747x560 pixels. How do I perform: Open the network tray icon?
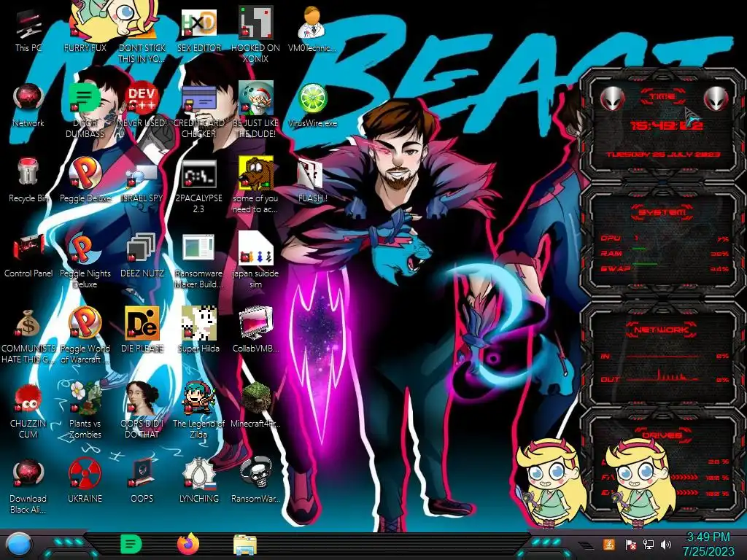[x=648, y=544]
